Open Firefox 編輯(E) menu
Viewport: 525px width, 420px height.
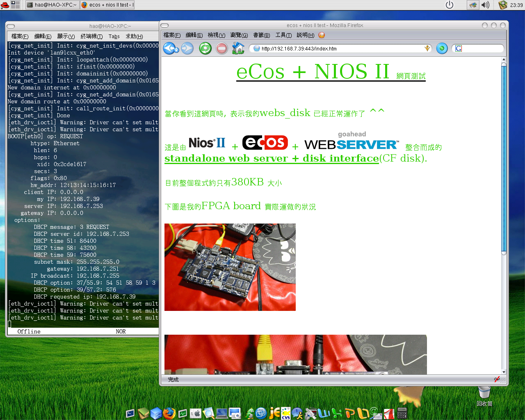click(194, 35)
